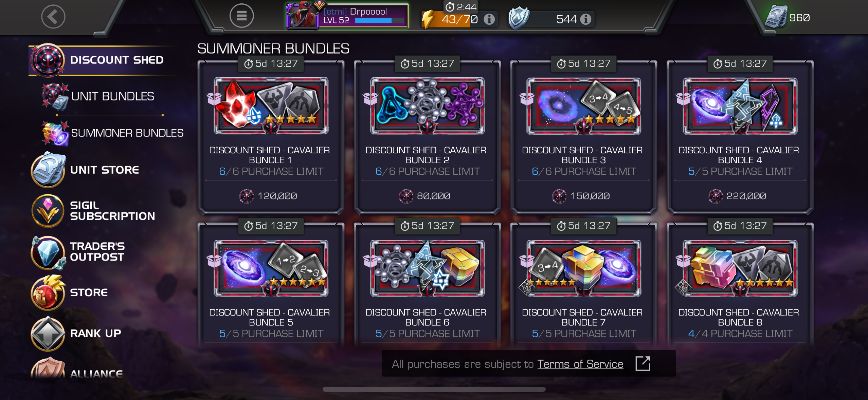Image resolution: width=868 pixels, height=400 pixels.
Task: Open the Drpooool player profile
Action: (x=347, y=16)
